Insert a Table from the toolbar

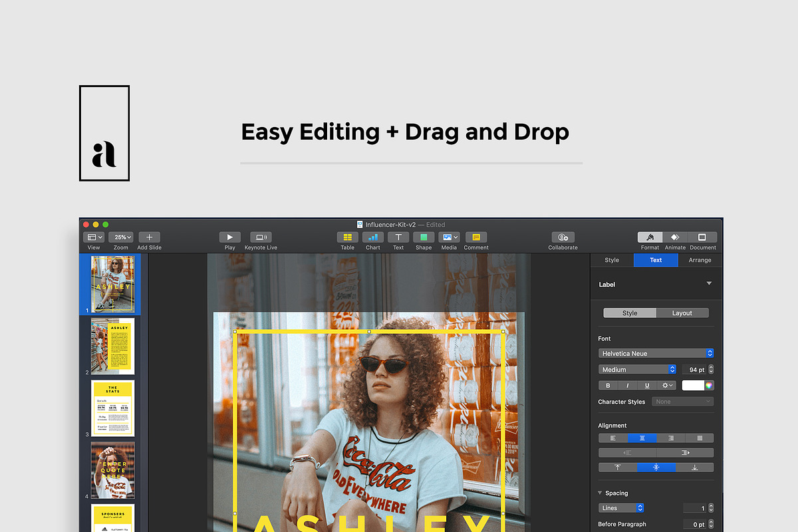(348, 237)
